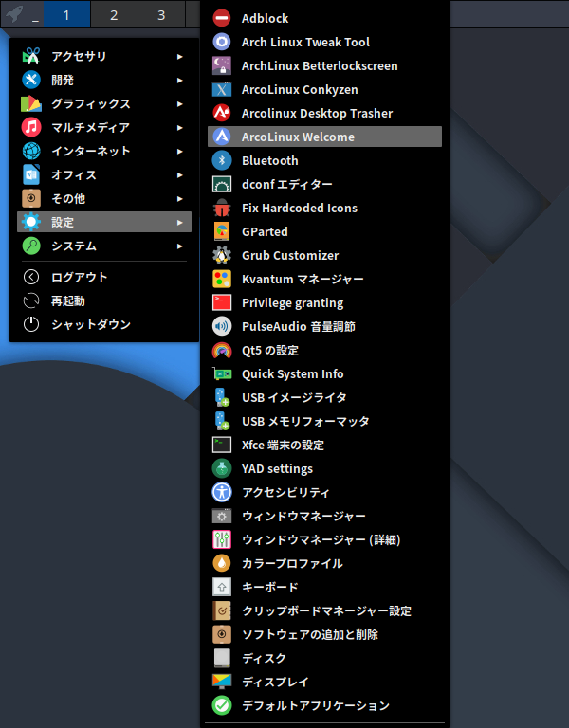
Task: Click the カラープロファイル droplet icon
Action: click(222, 563)
